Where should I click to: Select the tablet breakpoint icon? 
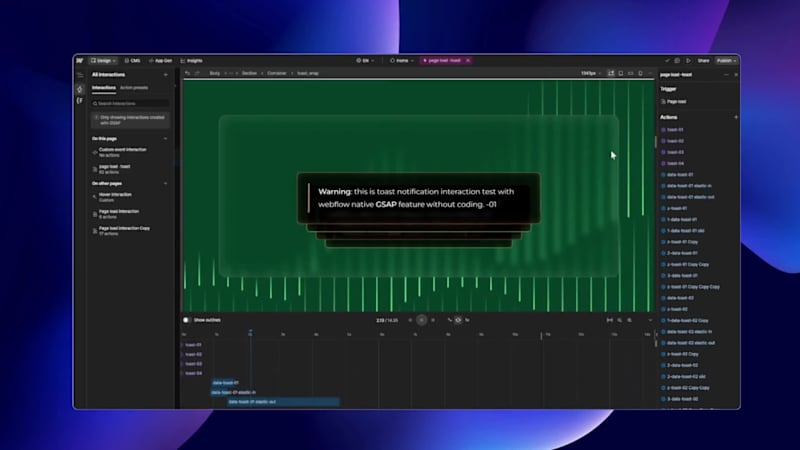[621, 73]
